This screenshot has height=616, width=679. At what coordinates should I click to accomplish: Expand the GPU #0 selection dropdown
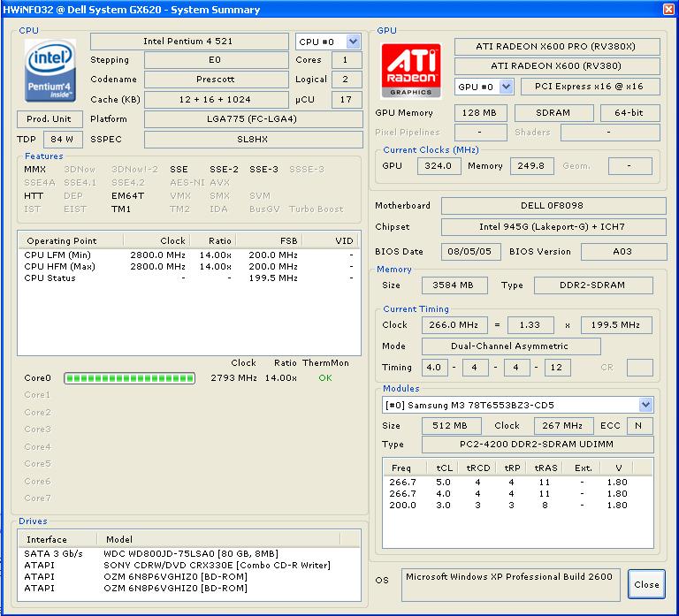point(484,87)
